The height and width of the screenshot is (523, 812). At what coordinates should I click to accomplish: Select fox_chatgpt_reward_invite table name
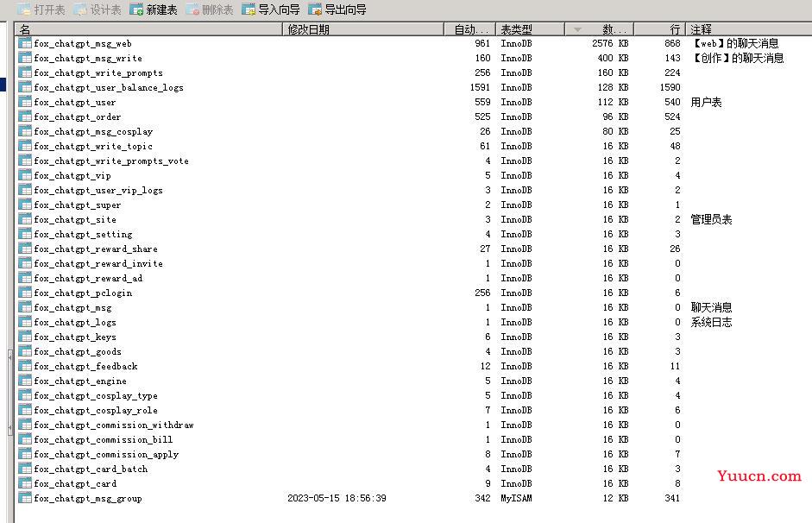[x=98, y=263]
